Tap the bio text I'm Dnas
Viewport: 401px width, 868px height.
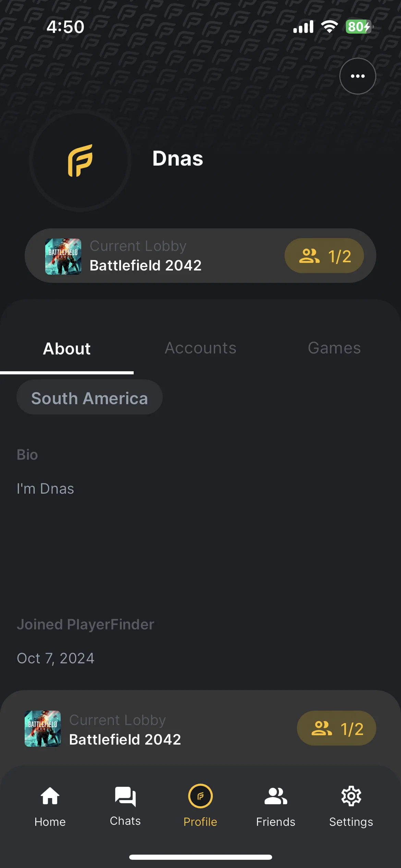[45, 489]
